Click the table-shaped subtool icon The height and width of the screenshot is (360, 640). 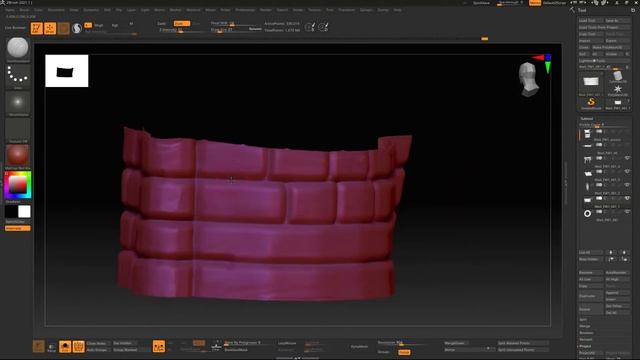587,160
